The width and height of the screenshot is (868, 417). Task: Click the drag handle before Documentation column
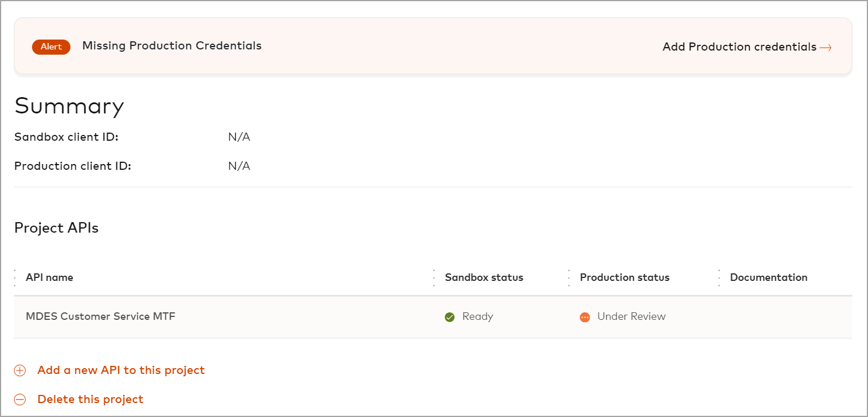[x=719, y=278]
